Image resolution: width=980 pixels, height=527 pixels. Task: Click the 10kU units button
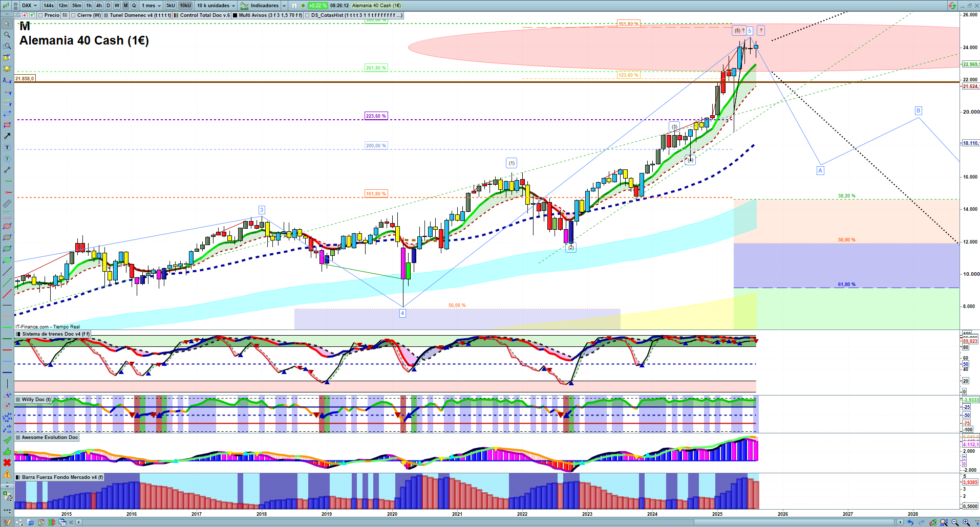pyautogui.click(x=185, y=6)
